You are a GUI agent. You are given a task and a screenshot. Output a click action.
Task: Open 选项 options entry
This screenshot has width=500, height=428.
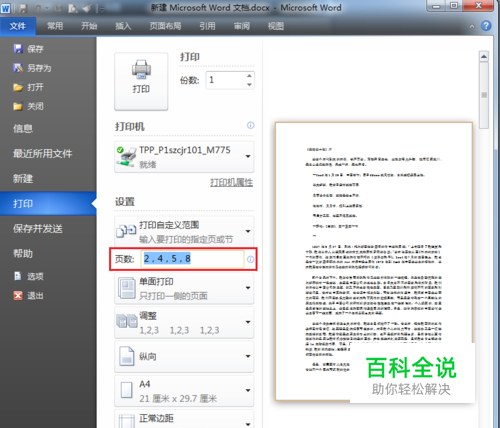(29, 276)
